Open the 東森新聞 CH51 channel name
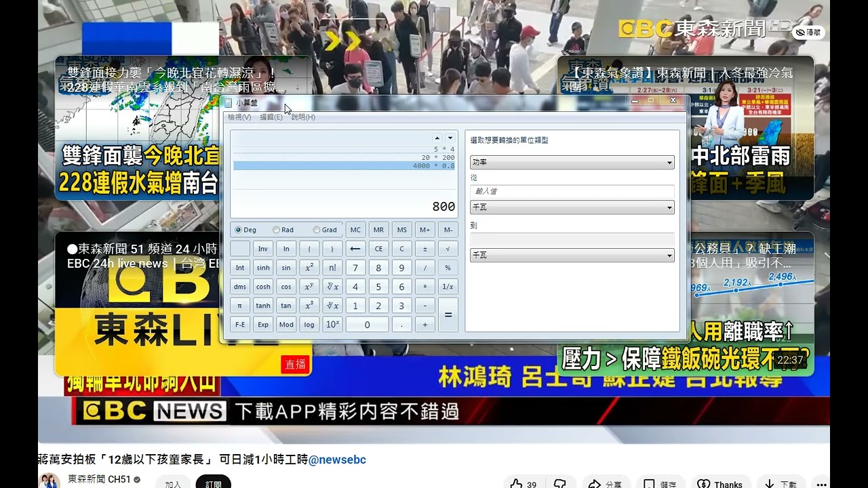This screenshot has height=488, width=868. coord(98,479)
